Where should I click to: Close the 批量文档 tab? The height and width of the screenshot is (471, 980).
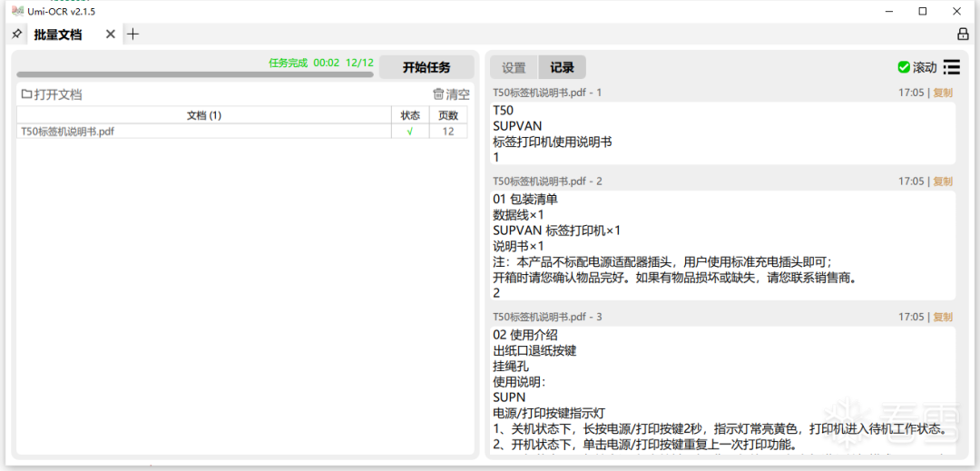[x=111, y=34]
